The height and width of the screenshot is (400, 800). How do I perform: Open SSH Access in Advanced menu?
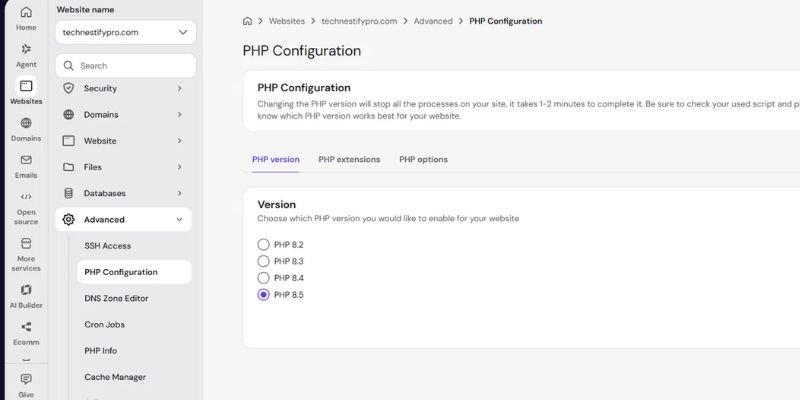click(x=108, y=246)
